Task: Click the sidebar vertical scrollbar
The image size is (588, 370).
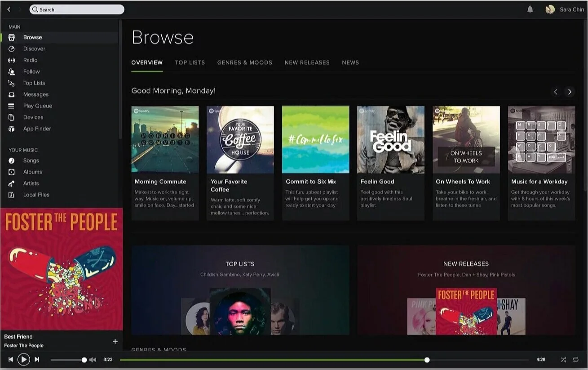Action: click(x=120, y=79)
